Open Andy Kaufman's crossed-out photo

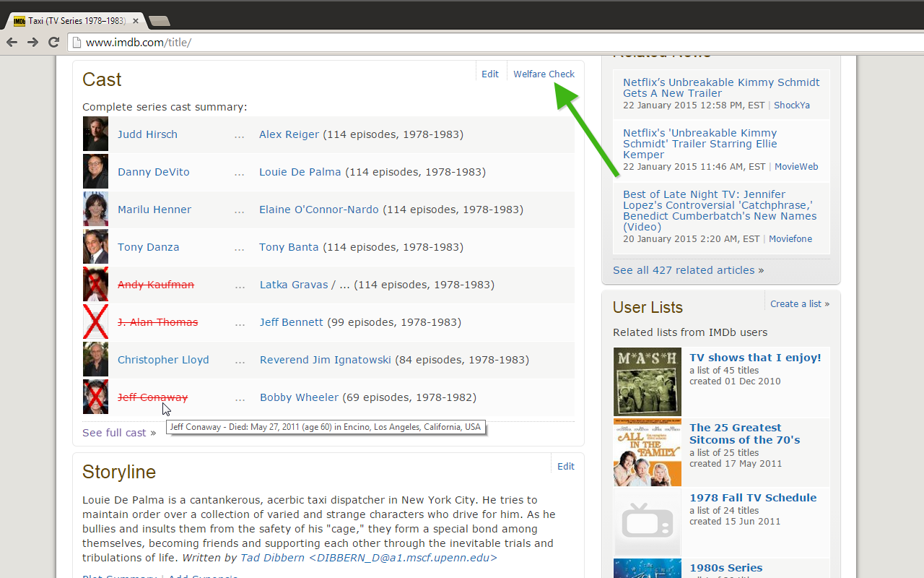[95, 285]
